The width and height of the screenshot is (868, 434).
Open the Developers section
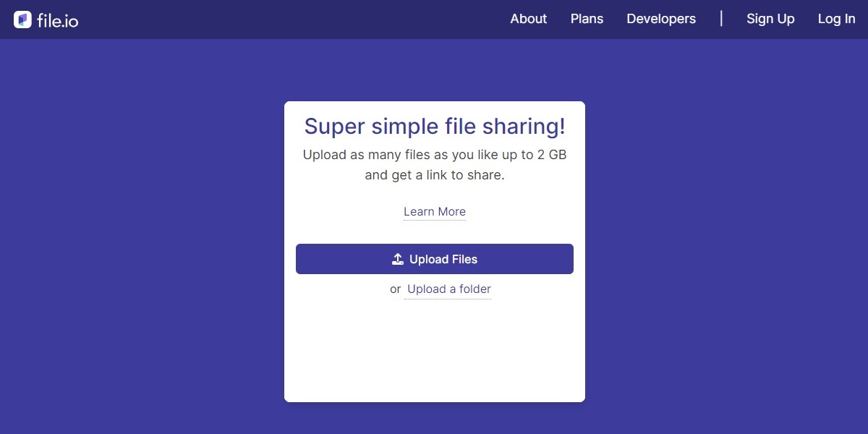[661, 20]
